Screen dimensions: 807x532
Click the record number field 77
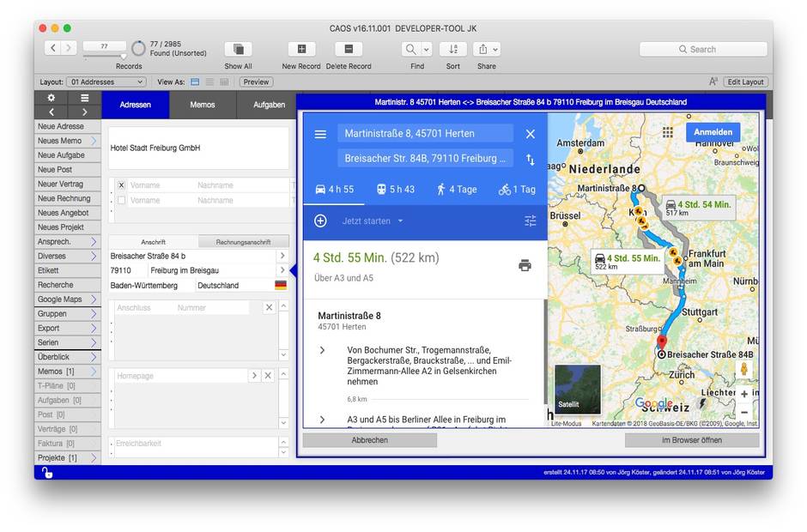(104, 46)
